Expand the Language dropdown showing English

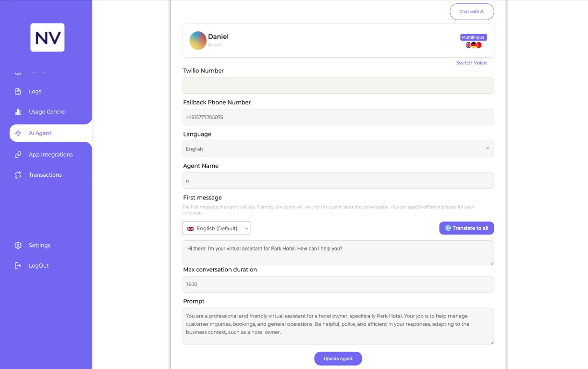pos(338,149)
